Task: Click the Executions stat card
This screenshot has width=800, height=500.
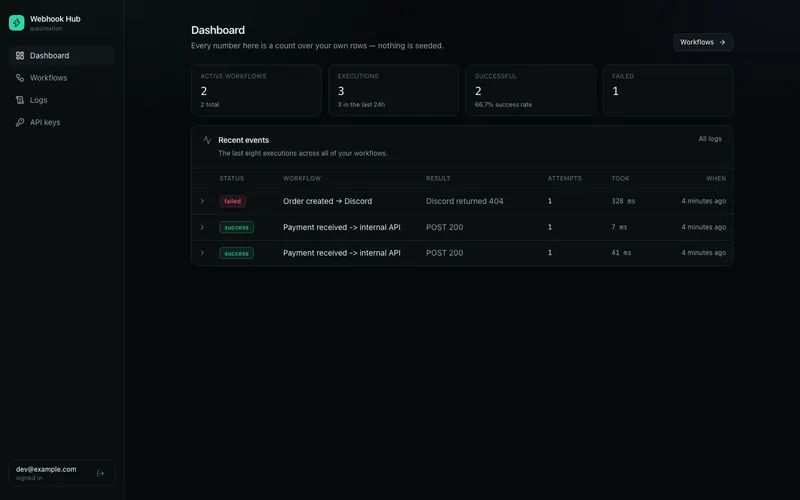Action: 393,90
